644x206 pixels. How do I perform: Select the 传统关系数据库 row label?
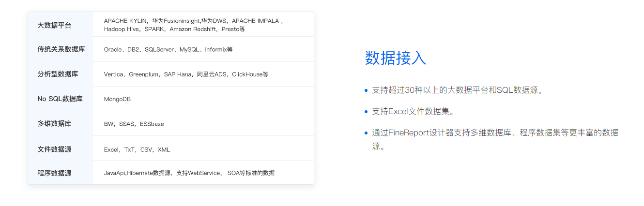[61, 49]
